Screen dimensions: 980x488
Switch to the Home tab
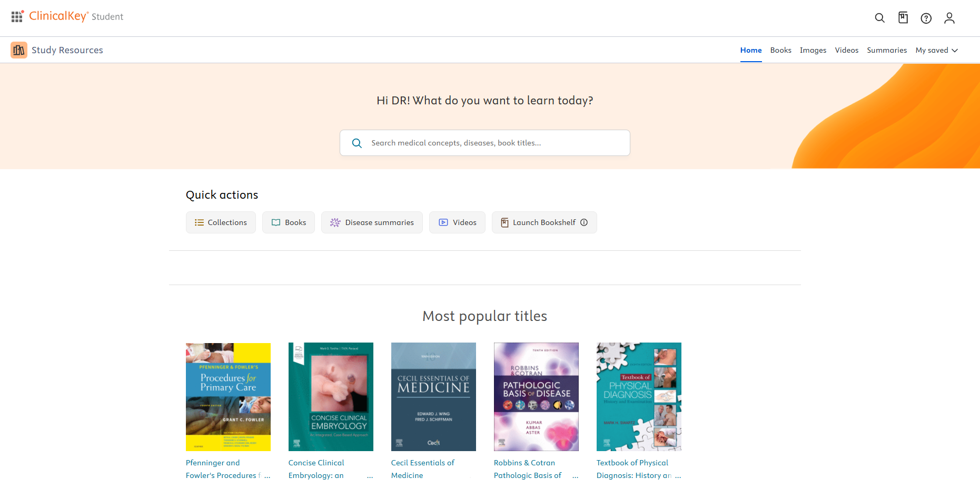(x=751, y=50)
